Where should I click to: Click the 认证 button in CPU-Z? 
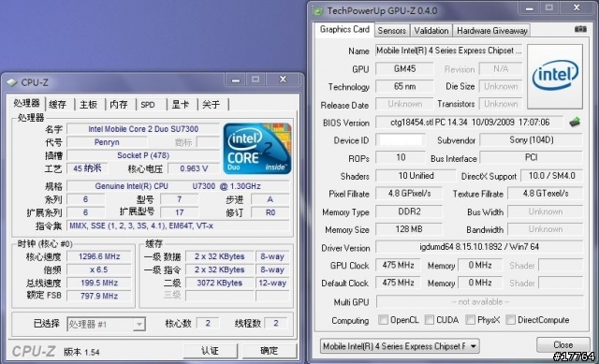(210, 351)
